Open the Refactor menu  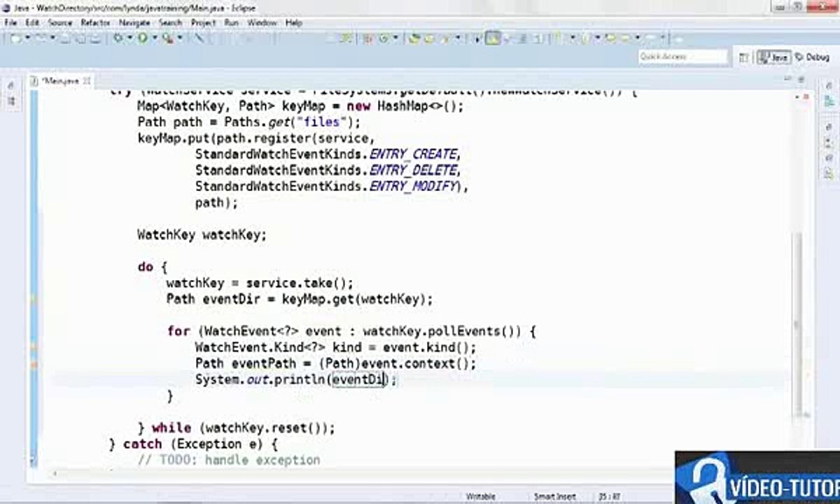click(95, 22)
